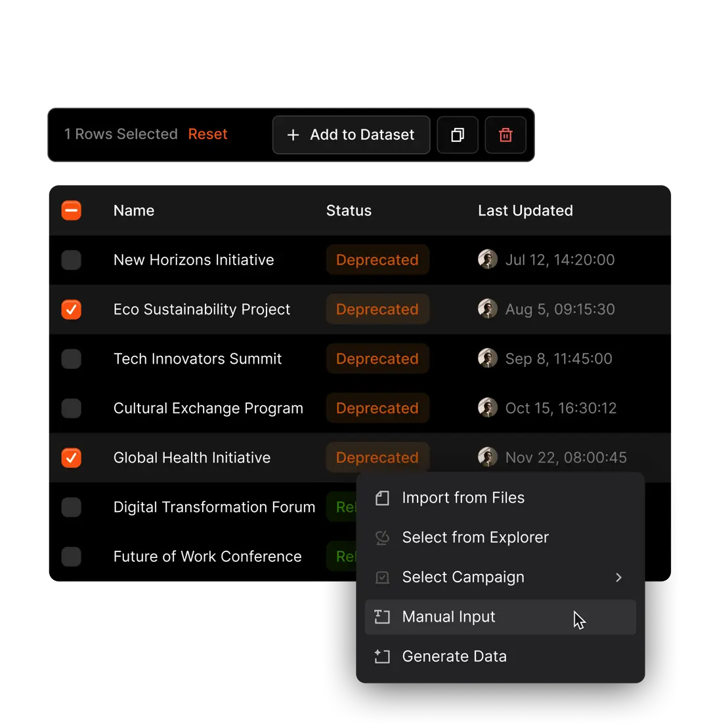Check the Tech Innovators Summit checkbox
709x728 pixels.
pyautogui.click(x=71, y=359)
